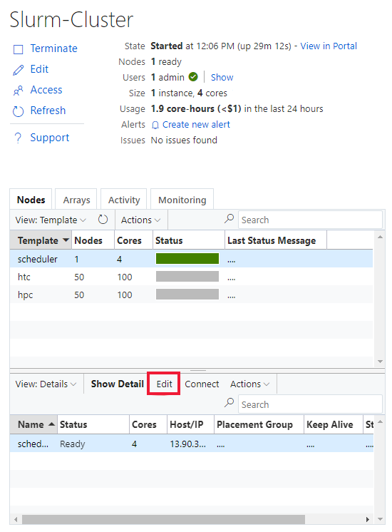Image resolution: width=392 pixels, height=532 pixels.
Task: Open View in Portal link
Action: (x=329, y=46)
